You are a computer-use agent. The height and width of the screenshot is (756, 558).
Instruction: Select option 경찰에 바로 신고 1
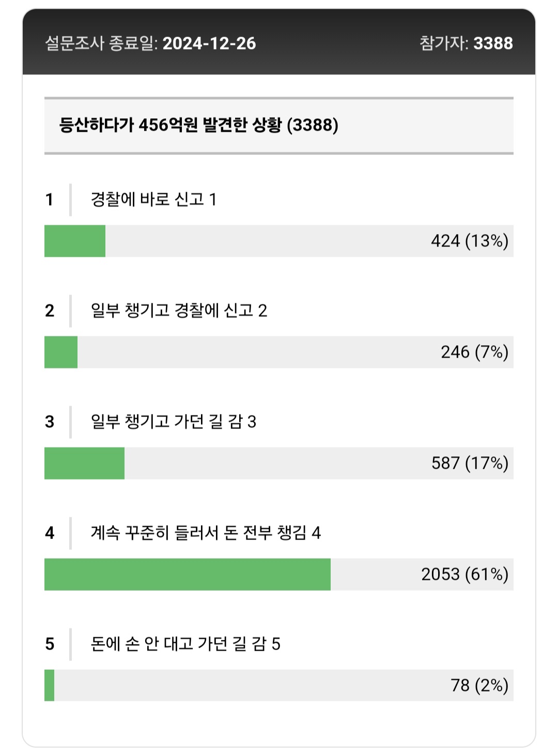pos(153,199)
